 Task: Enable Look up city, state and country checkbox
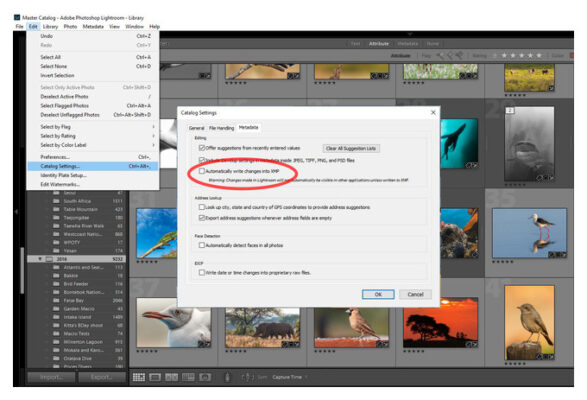(202, 207)
